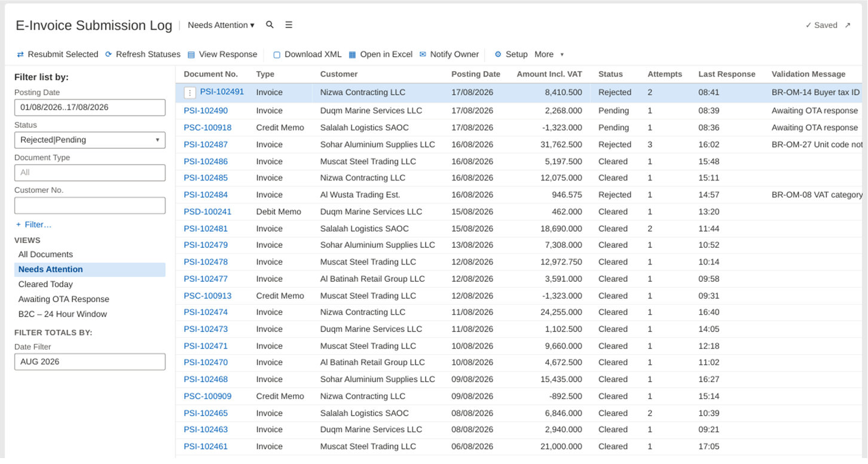
Task: Click the Refresh Statuses circular icon
Action: pyautogui.click(x=109, y=54)
